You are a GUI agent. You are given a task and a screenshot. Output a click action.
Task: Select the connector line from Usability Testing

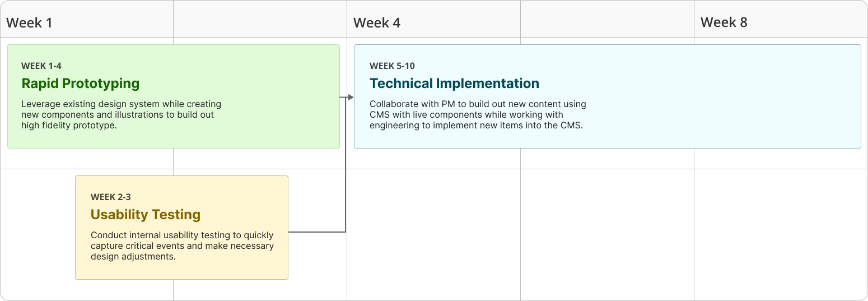317,231
